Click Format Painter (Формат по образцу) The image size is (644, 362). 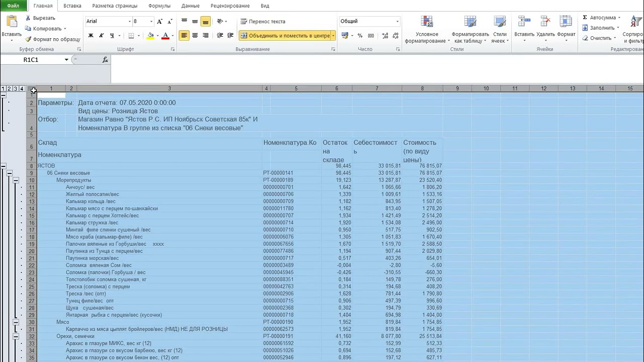pos(52,39)
